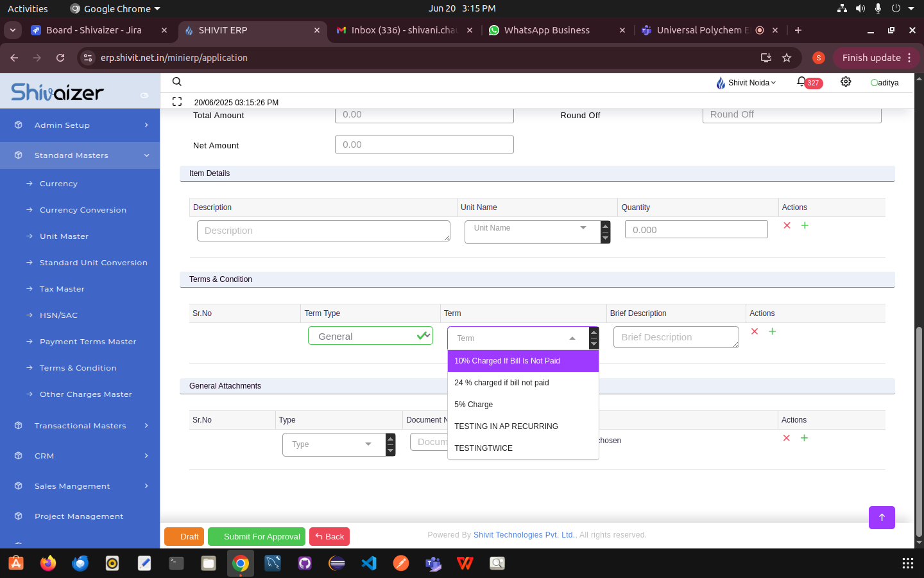
Task: Expand the Transactional Masters menu
Action: point(80,426)
